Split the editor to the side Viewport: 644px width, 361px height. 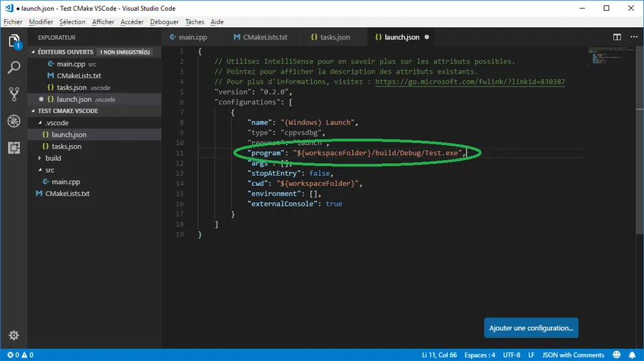click(617, 37)
